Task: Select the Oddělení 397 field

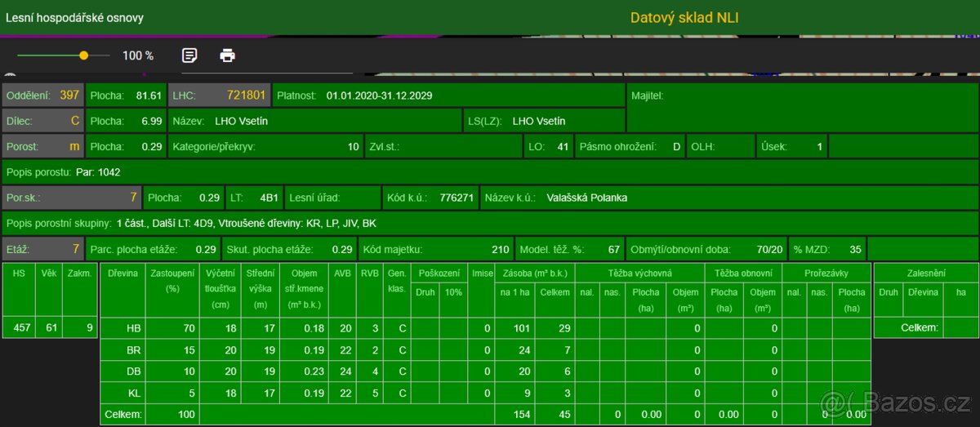Action: pyautogui.click(x=42, y=96)
